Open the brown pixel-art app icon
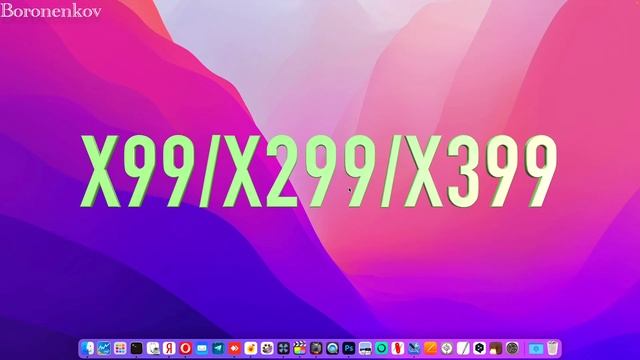 [x=496, y=348]
